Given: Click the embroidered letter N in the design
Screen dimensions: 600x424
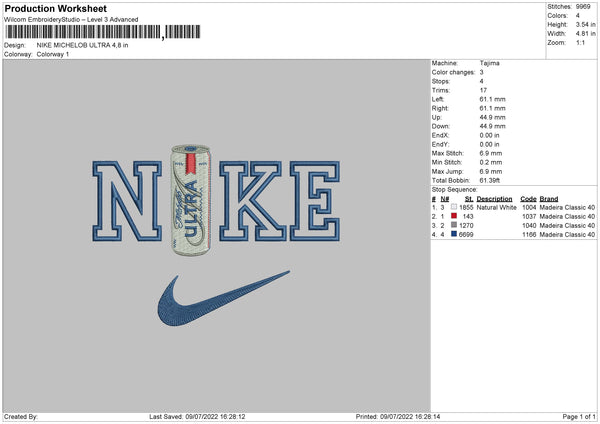Looking at the screenshot, I should coord(127,201).
